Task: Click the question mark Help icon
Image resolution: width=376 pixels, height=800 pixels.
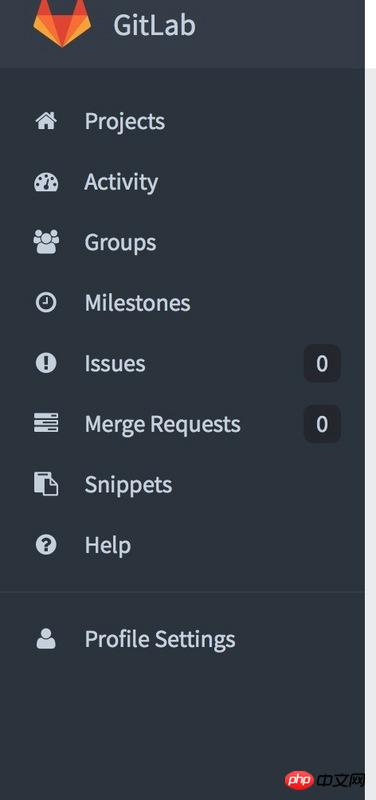Action: tap(46, 545)
